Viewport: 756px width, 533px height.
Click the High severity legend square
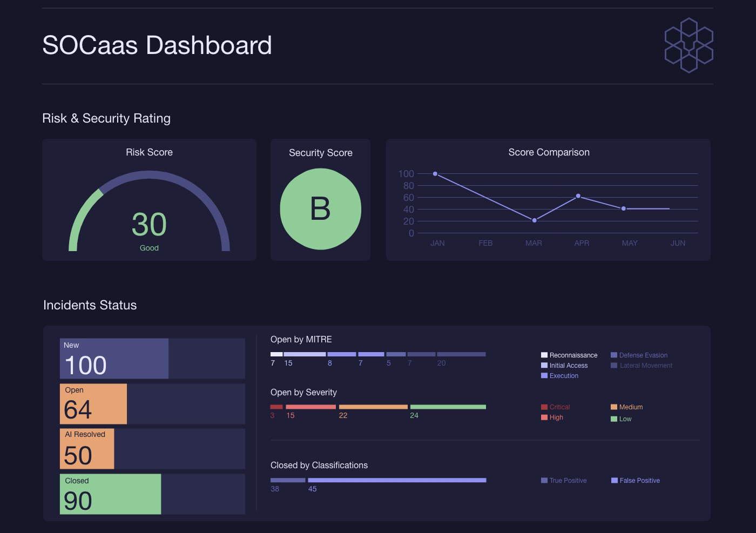click(x=544, y=417)
